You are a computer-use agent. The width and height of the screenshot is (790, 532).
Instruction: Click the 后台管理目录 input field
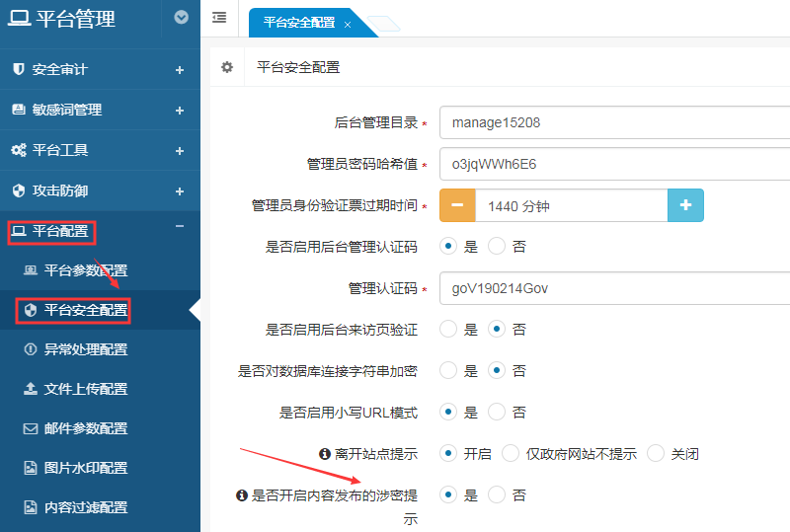(612, 123)
